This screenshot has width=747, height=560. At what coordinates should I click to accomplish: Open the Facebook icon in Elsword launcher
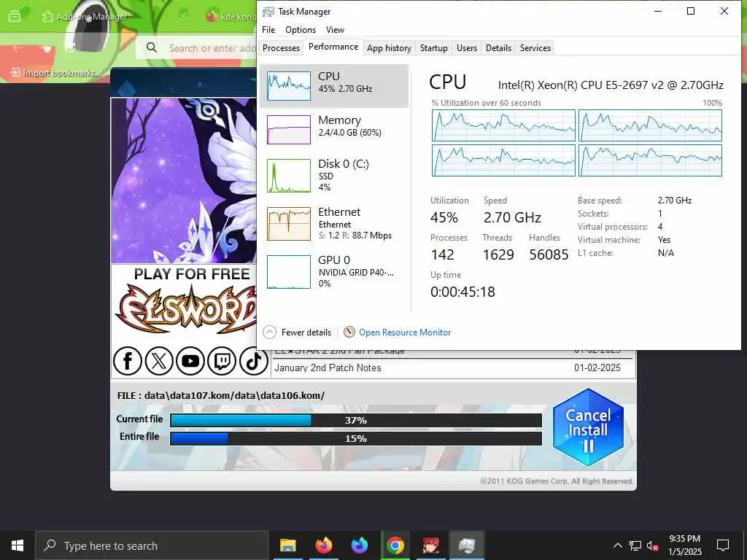[127, 361]
